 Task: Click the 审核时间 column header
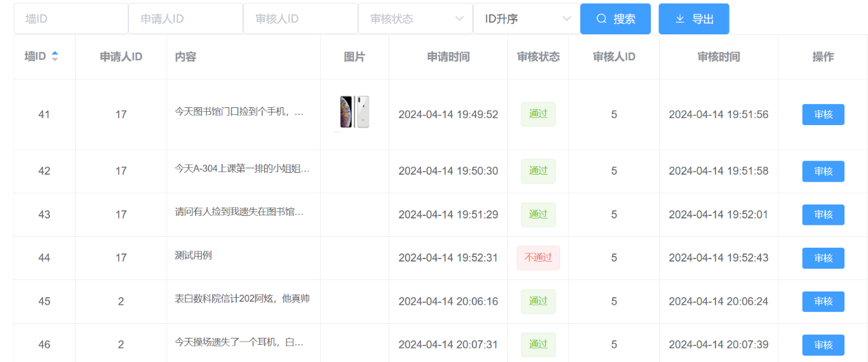[x=719, y=57]
